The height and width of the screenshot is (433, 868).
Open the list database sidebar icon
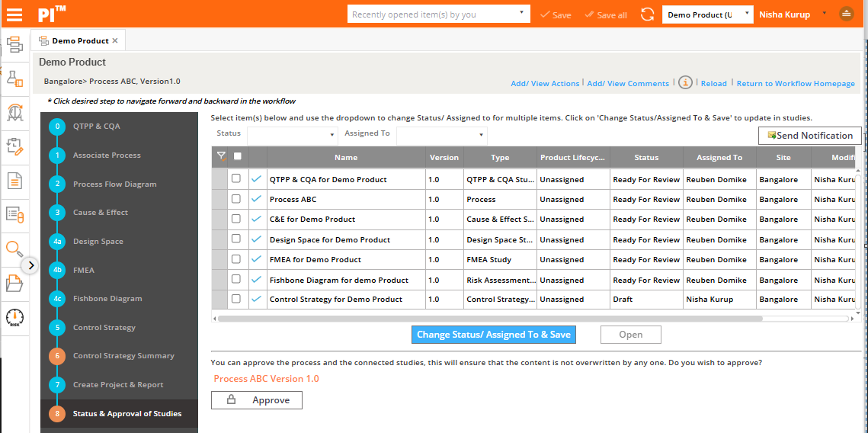(x=14, y=213)
